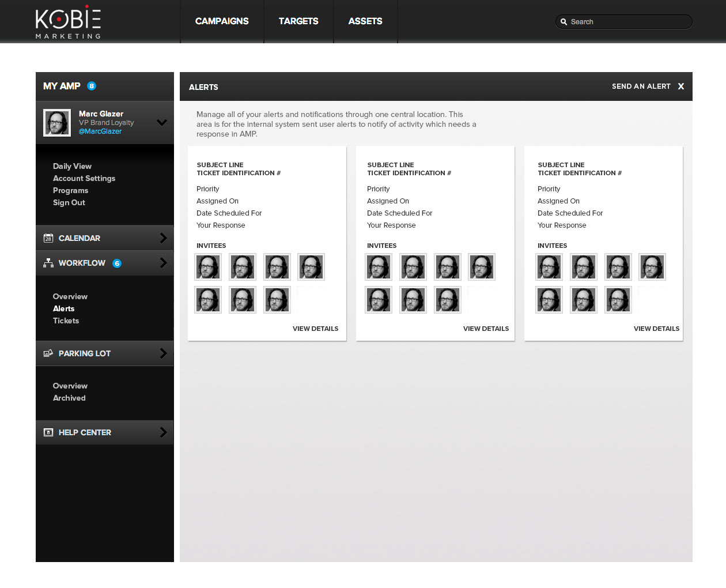Image resolution: width=726 pixels, height=588 pixels.
Task: Click the Workflow section label
Action: pyautogui.click(x=82, y=263)
